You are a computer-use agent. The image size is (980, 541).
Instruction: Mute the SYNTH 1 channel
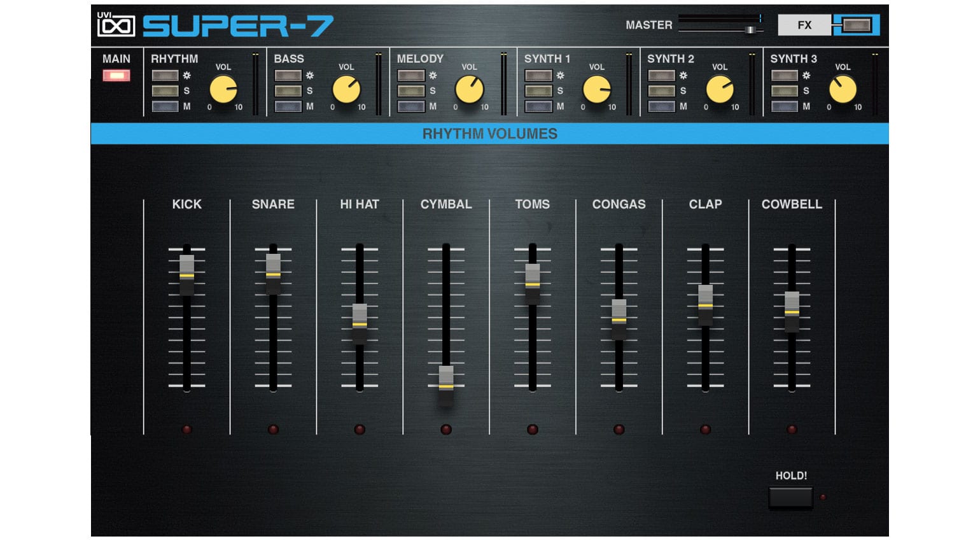(x=538, y=106)
